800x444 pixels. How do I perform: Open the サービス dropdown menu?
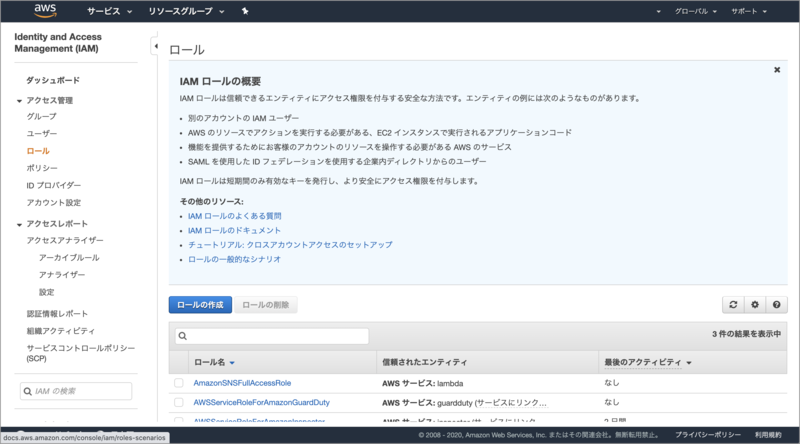coord(109,11)
